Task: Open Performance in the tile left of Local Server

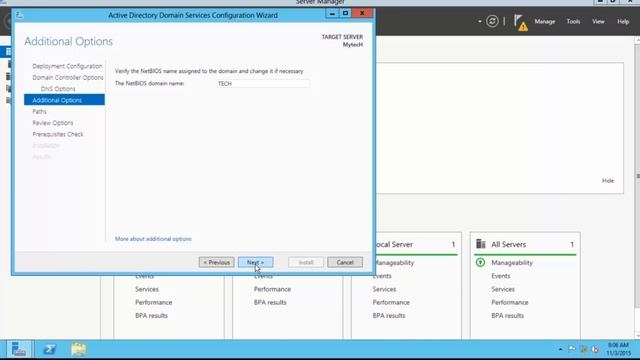Action: (272, 289)
